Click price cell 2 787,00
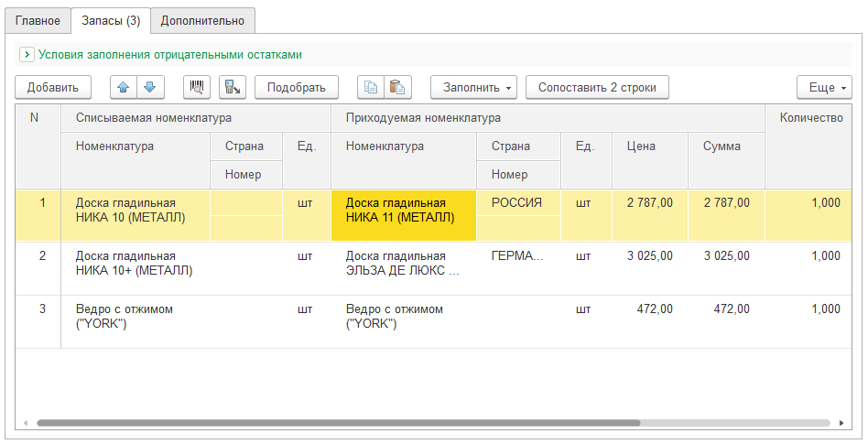Viewport: 868px width, 444px height. [x=650, y=216]
